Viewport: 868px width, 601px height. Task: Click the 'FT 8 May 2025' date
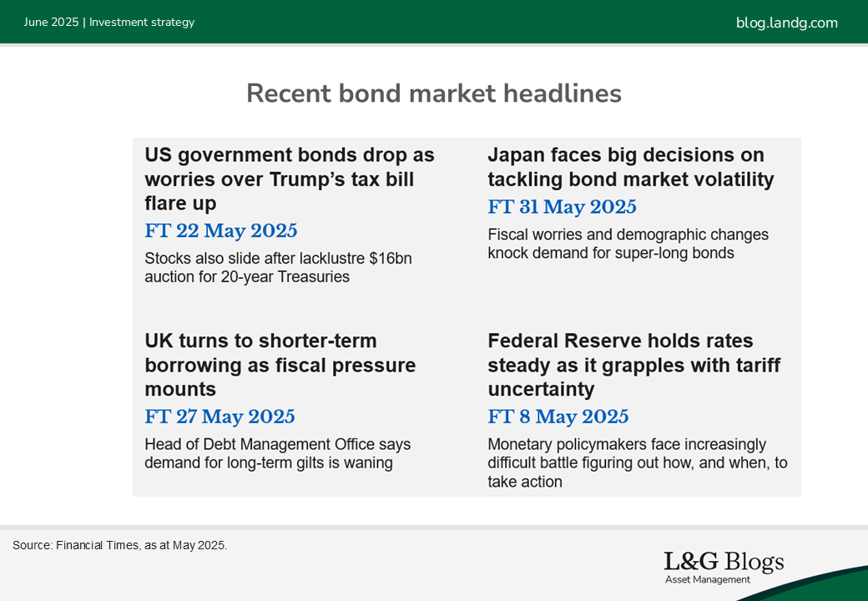tap(558, 417)
